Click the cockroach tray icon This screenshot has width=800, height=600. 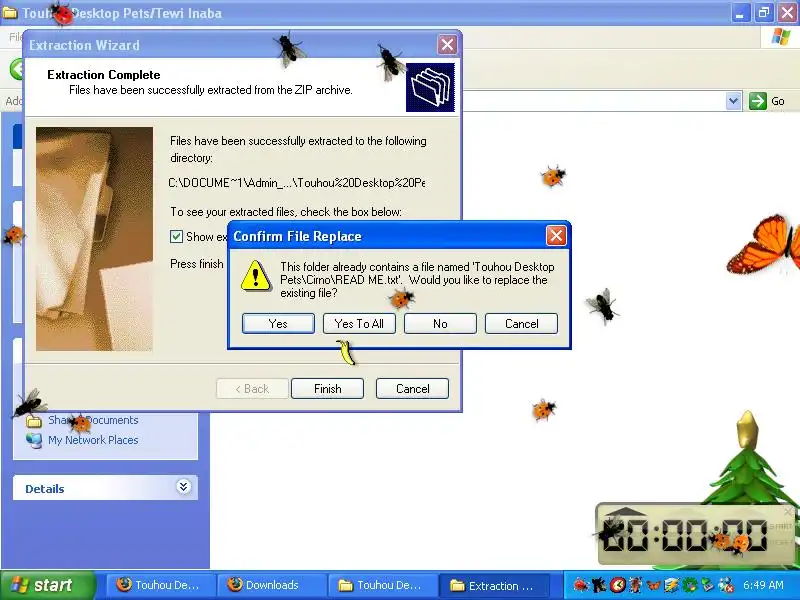[636, 585]
